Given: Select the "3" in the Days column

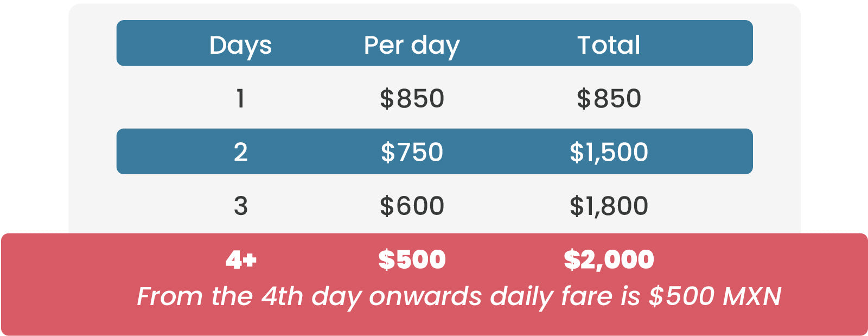Looking at the screenshot, I should pyautogui.click(x=240, y=206).
